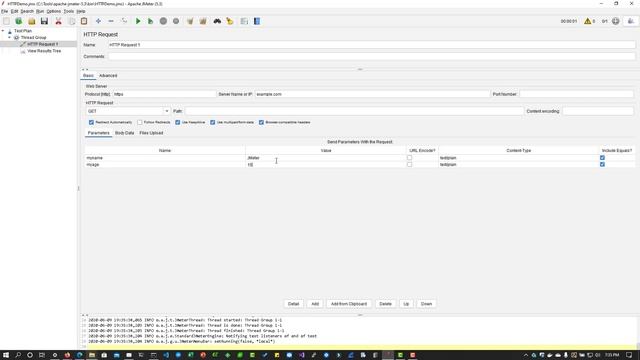Click the New test plan icon
Image resolution: width=640 pixels, height=360 pixels.
[6, 21]
